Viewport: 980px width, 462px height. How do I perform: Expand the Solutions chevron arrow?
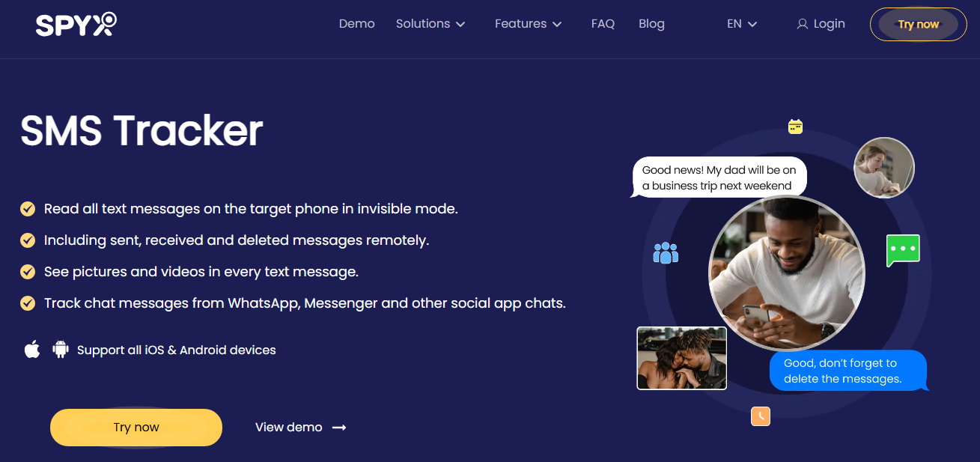click(x=460, y=25)
